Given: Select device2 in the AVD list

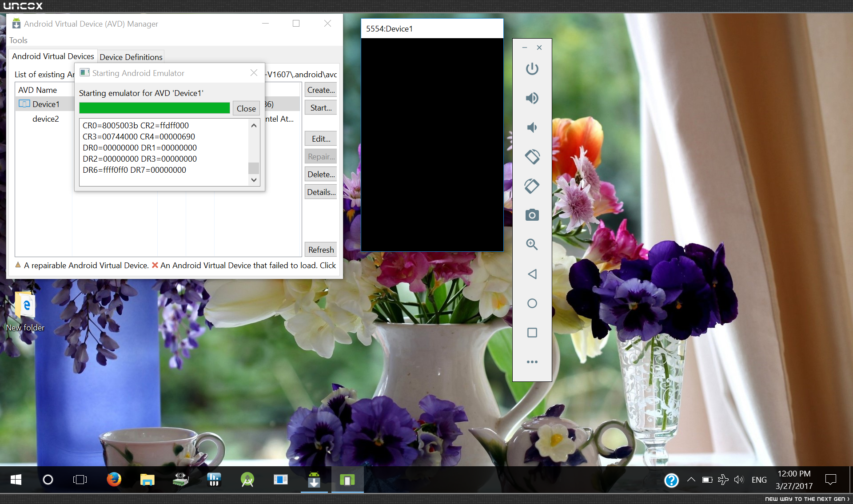Looking at the screenshot, I should click(45, 119).
